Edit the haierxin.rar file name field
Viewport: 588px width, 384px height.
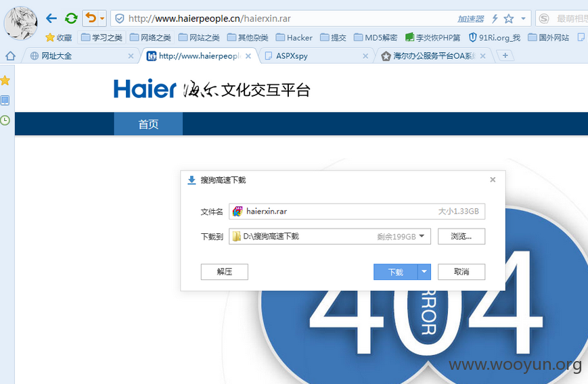pos(357,212)
